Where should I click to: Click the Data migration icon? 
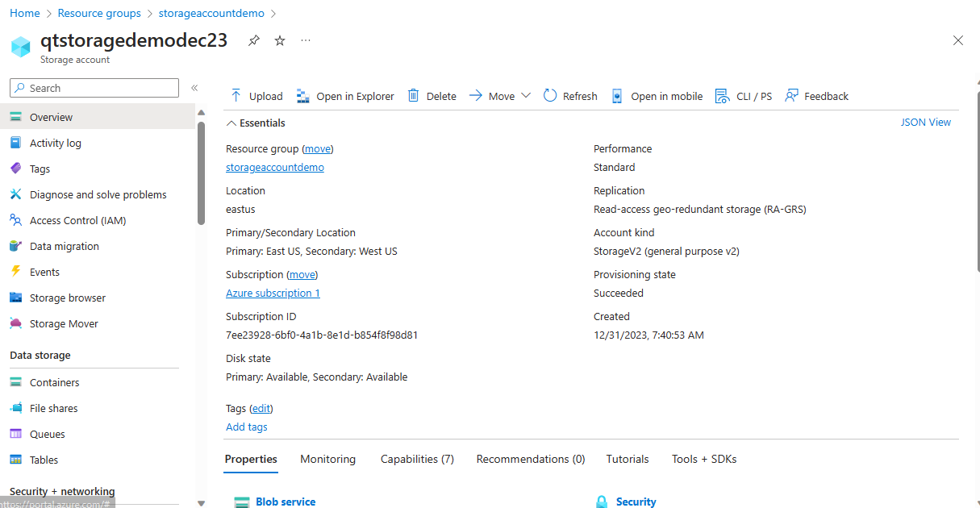(15, 246)
